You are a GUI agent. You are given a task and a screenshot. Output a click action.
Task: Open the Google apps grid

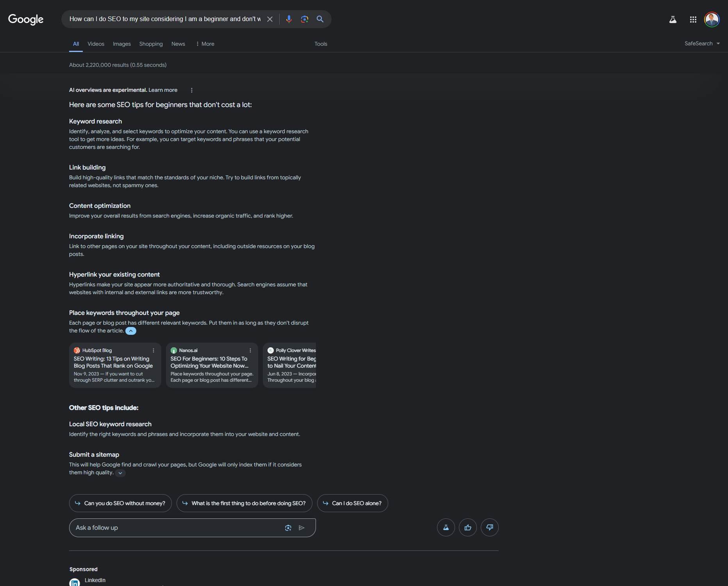(x=693, y=20)
